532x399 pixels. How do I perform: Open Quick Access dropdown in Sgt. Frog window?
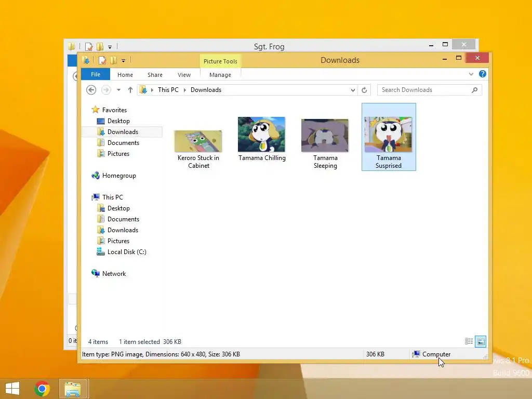pos(110,47)
